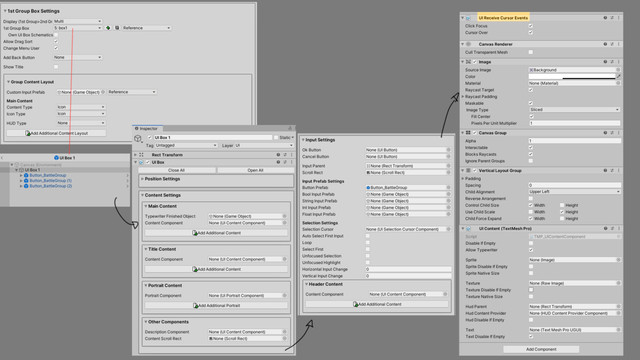Open more-options menu for Image component

[618, 62]
